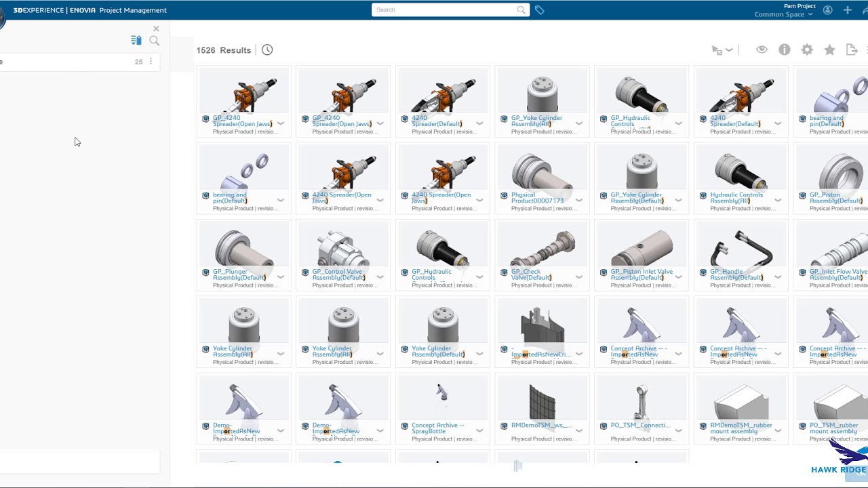Open Hydraulic Controls Assembly(All) link

736,198
